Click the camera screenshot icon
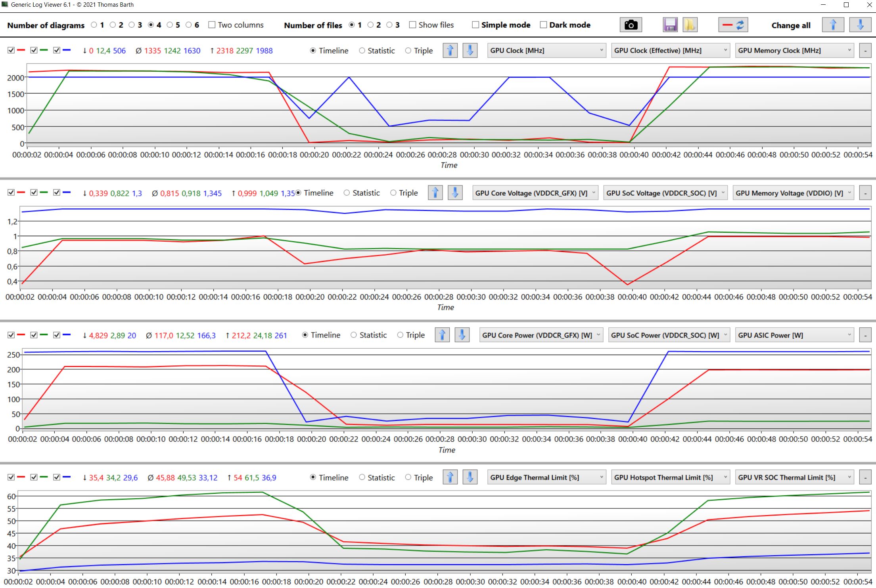Image resolution: width=876 pixels, height=588 pixels. point(631,25)
